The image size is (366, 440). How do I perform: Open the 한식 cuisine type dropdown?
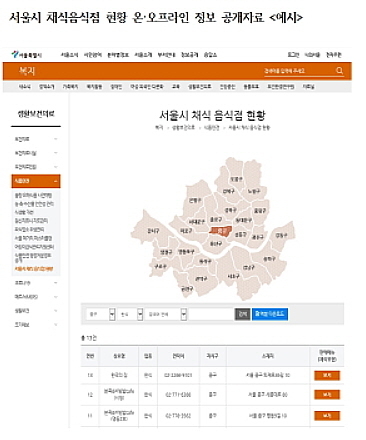point(130,314)
